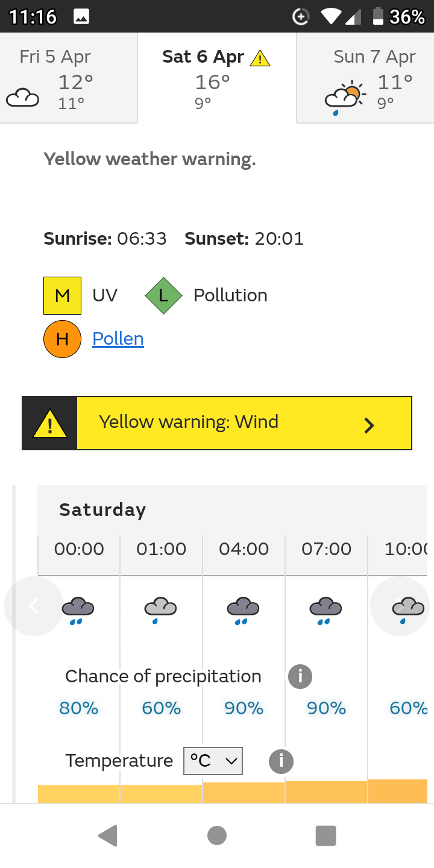Tap the Sat 6 Apr warning triangle icon
The image size is (434, 868).
coord(260,58)
